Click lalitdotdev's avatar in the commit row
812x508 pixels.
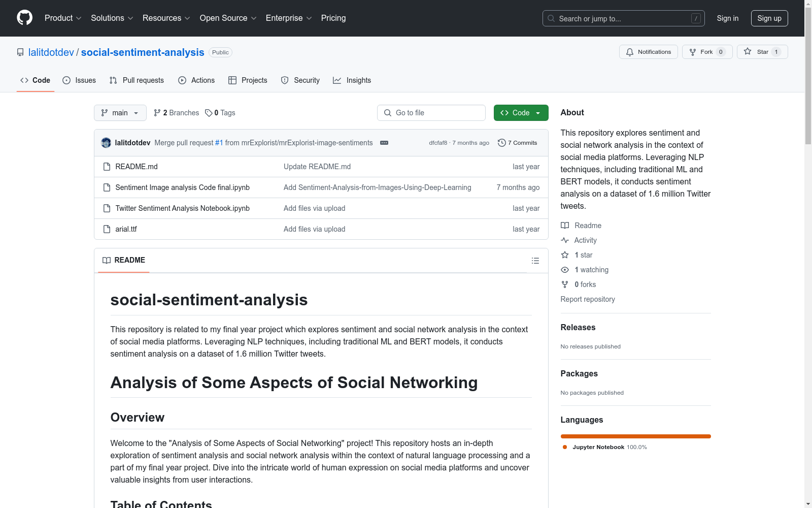106,143
